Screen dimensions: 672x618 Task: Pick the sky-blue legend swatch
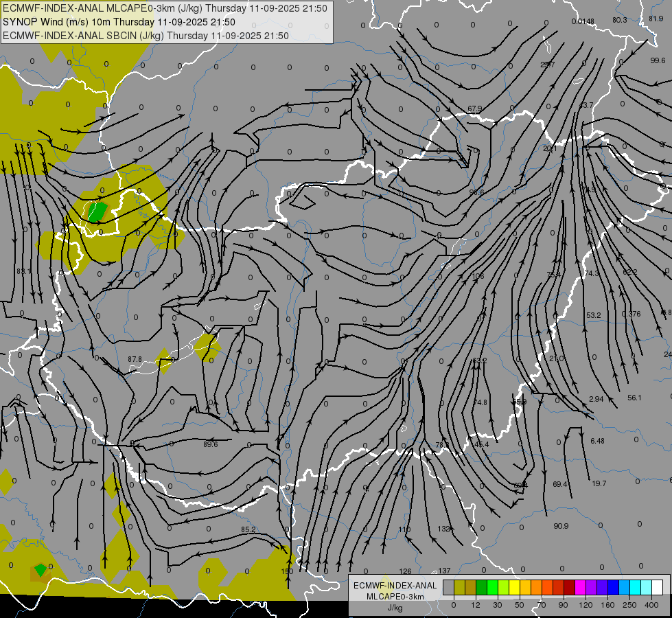[625, 587]
